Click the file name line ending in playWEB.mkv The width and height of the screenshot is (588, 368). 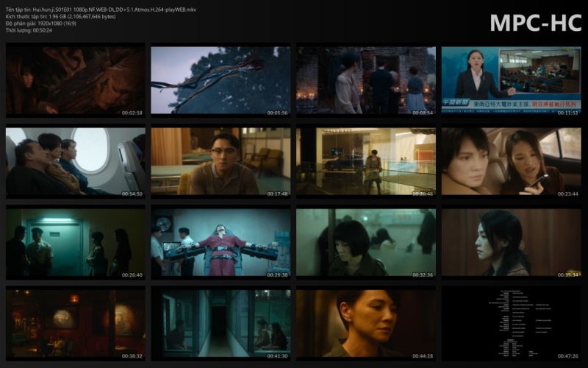(x=101, y=10)
